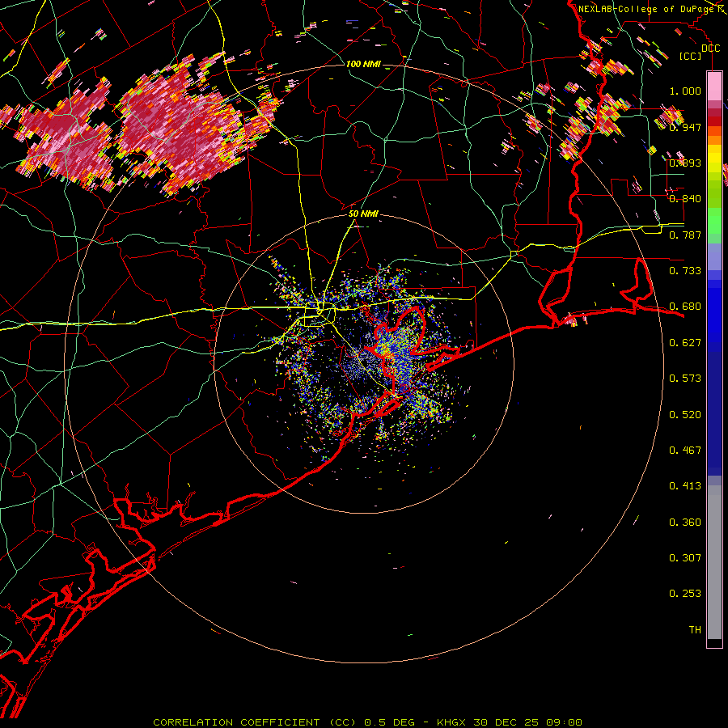This screenshot has height=728, width=728.
Task: Click the 50 NMI range ring label
Action: [x=363, y=214]
